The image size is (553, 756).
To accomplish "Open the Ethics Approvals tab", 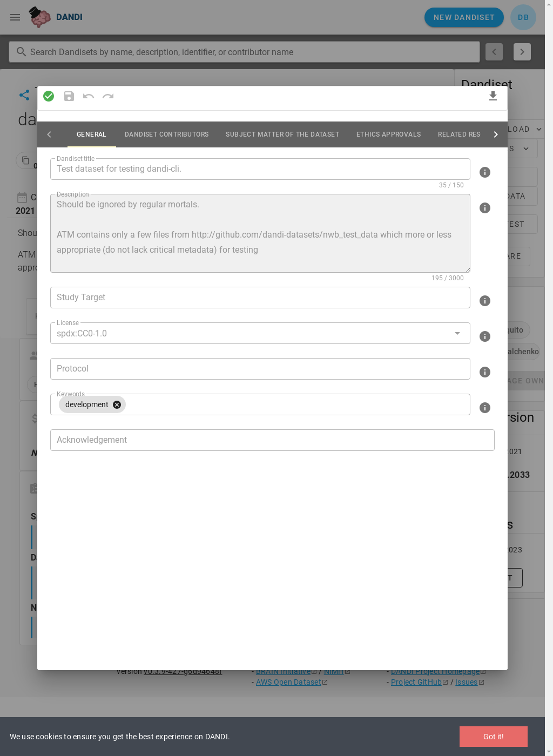I will [388, 134].
